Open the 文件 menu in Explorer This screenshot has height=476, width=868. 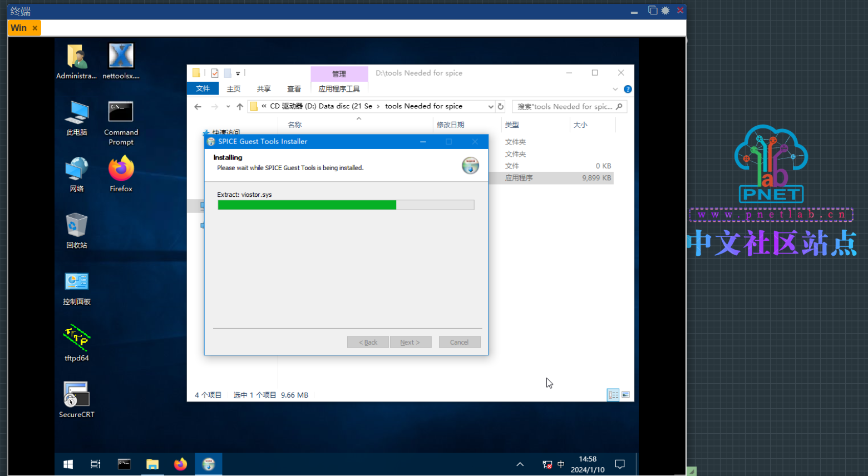(x=203, y=89)
